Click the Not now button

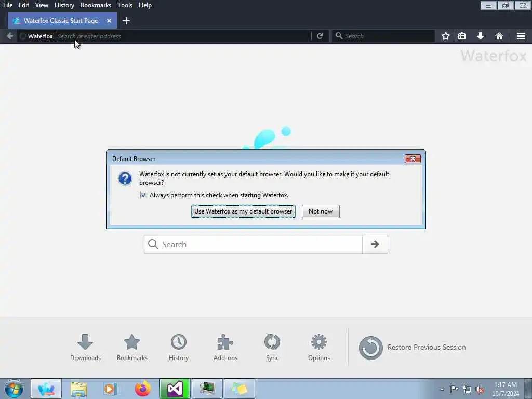pyautogui.click(x=321, y=211)
